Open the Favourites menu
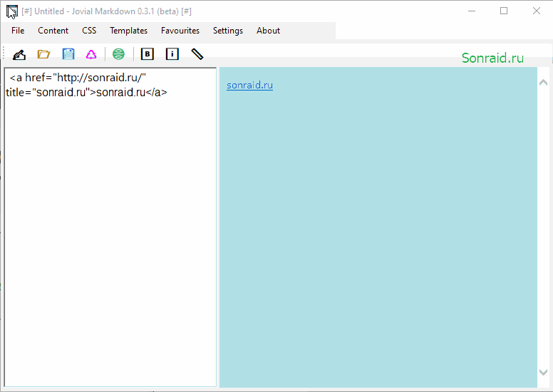Screen dimensions: 553x392 click(x=180, y=31)
